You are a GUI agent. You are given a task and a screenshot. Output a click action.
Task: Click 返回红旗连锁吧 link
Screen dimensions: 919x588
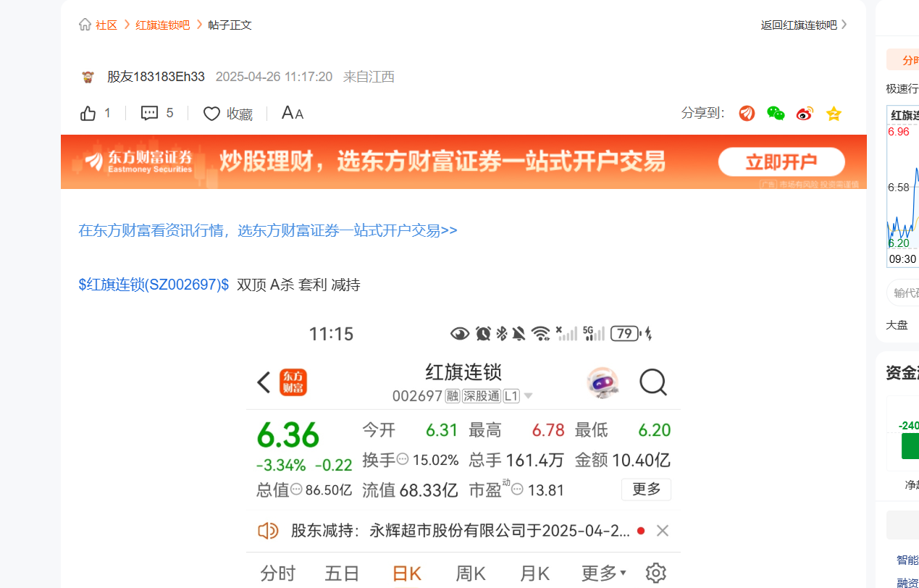pyautogui.click(x=803, y=25)
